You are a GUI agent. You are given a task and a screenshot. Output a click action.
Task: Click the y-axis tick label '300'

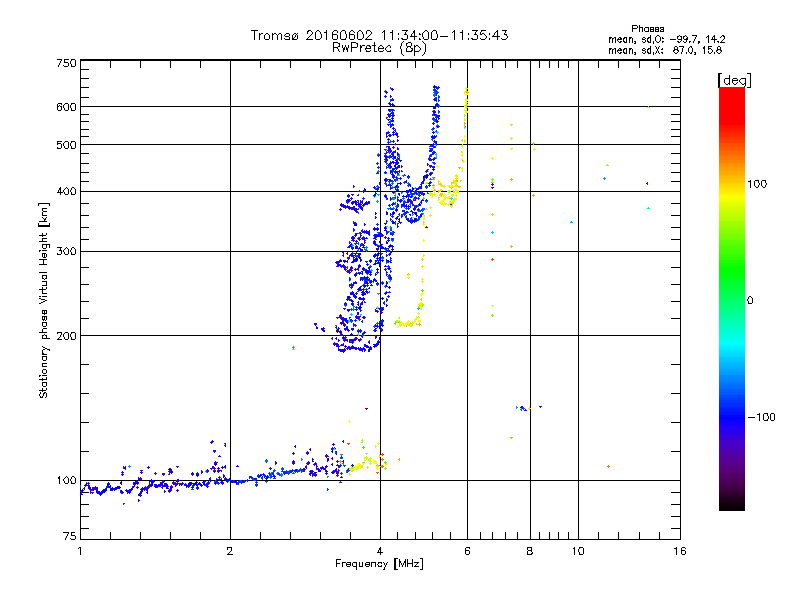[66, 252]
